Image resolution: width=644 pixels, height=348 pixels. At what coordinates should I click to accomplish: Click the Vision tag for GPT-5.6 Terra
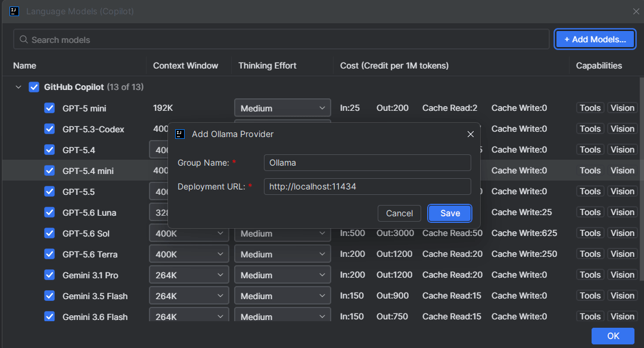pos(622,254)
